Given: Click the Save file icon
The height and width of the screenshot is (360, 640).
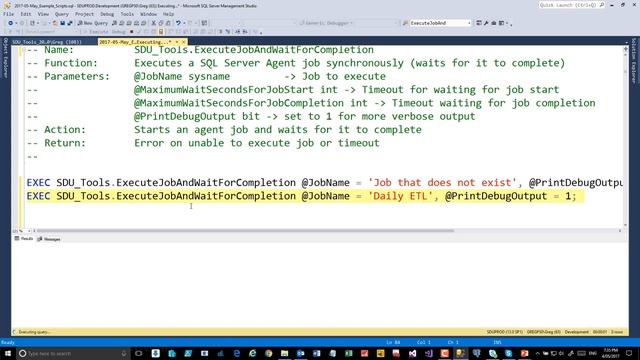Looking at the screenshot, I should [x=62, y=23].
